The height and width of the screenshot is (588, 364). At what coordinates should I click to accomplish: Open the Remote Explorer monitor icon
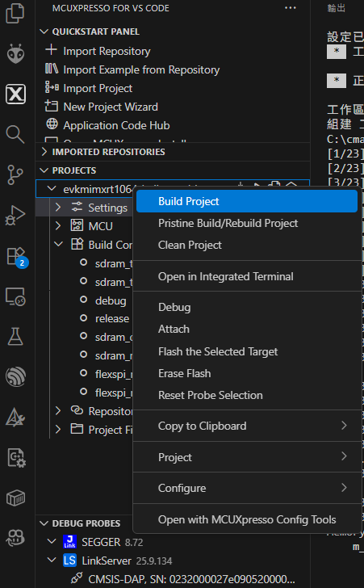click(15, 297)
